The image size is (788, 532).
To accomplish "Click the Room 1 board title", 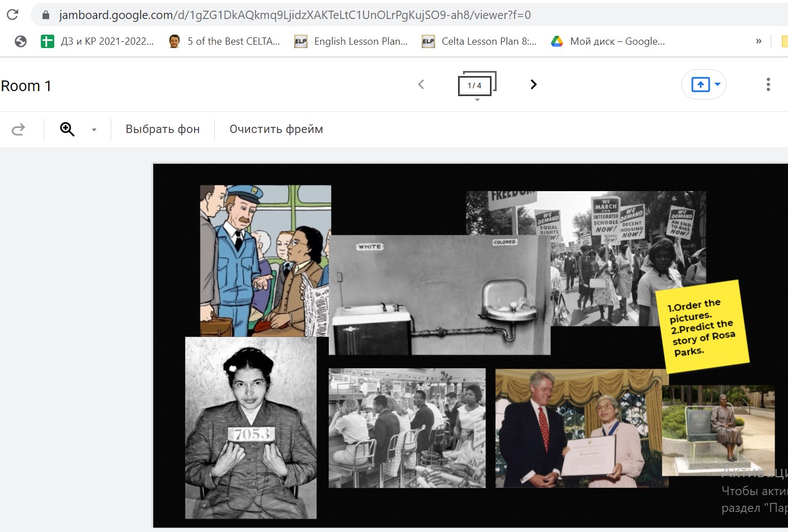I will 26,86.
